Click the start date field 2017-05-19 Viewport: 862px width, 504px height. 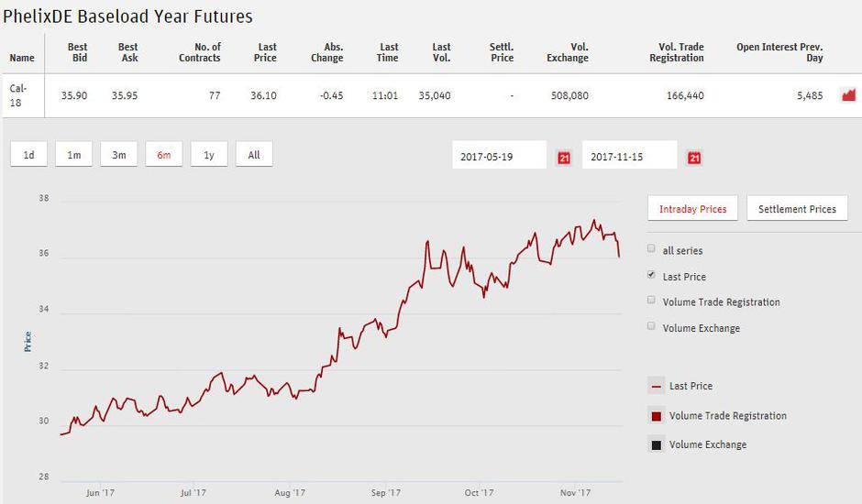click(500, 157)
